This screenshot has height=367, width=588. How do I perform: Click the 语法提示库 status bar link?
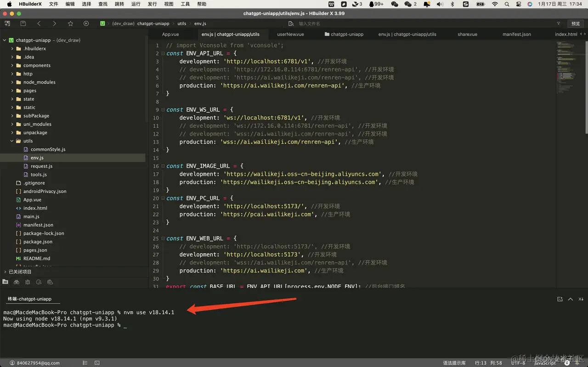click(x=454, y=363)
